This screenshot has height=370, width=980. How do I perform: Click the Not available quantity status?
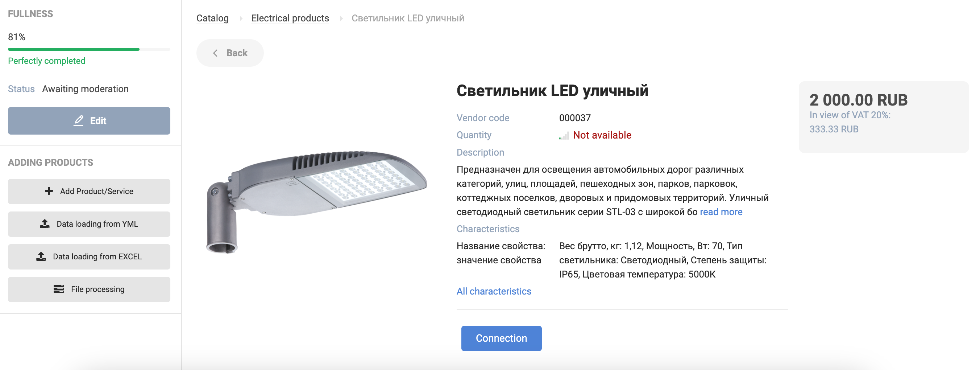[x=602, y=135]
